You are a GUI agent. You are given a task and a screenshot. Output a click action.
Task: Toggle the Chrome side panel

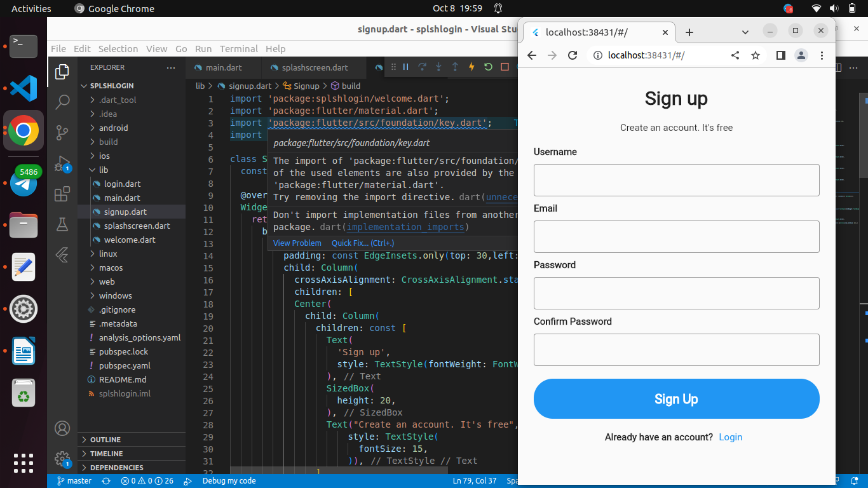780,55
